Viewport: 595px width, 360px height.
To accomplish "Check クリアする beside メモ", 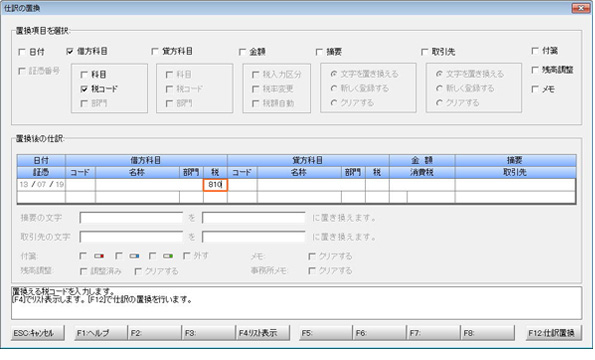I will click(x=312, y=256).
